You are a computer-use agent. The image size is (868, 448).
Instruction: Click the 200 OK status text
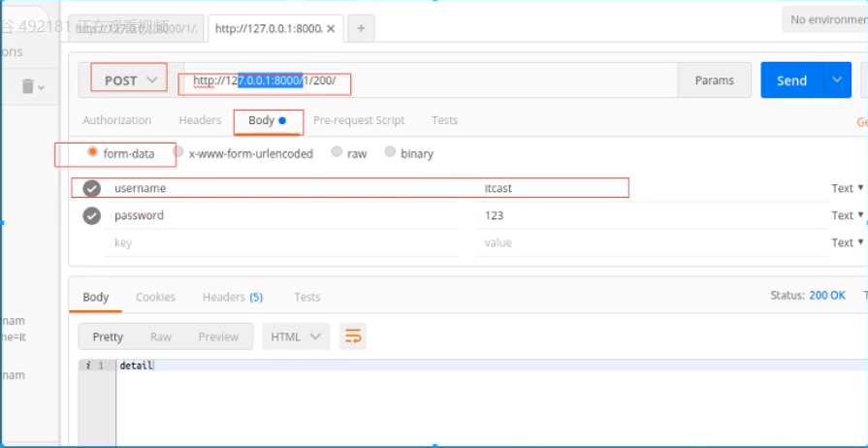click(x=827, y=295)
